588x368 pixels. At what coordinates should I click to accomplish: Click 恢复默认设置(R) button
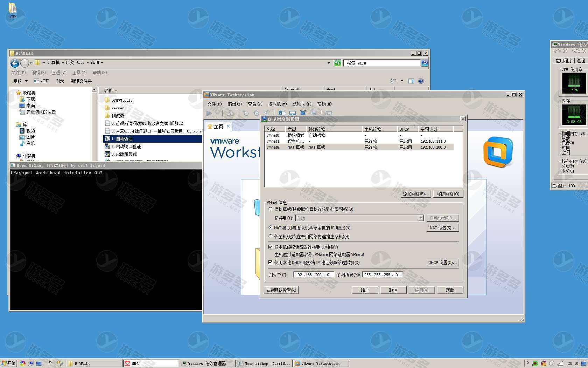[x=281, y=290]
